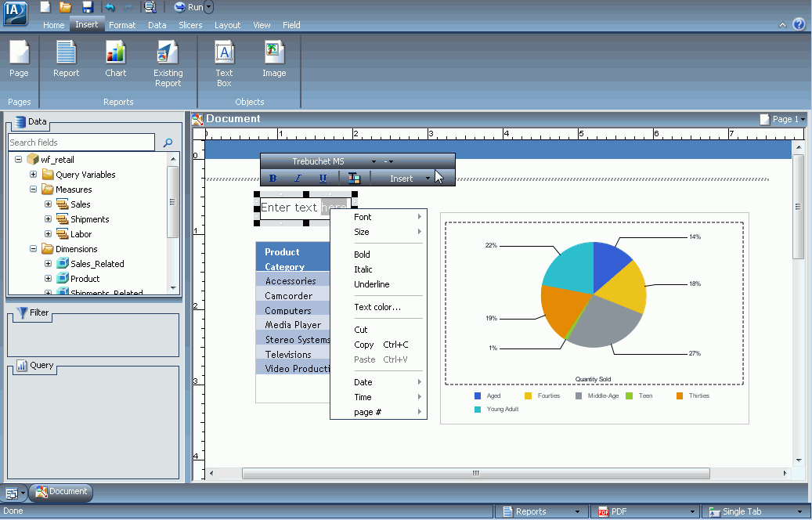Open the text color icon in mini toolbar
812x520 pixels.
click(x=354, y=179)
